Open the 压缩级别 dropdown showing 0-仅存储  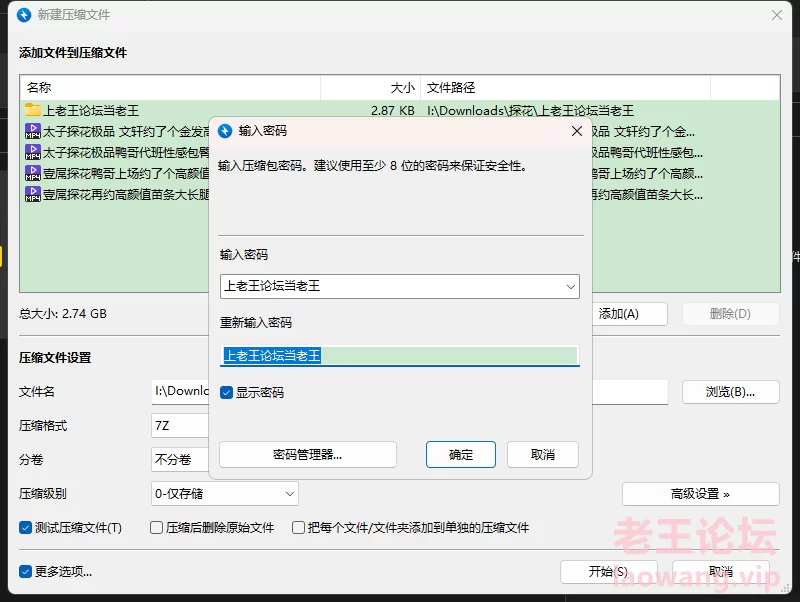224,494
